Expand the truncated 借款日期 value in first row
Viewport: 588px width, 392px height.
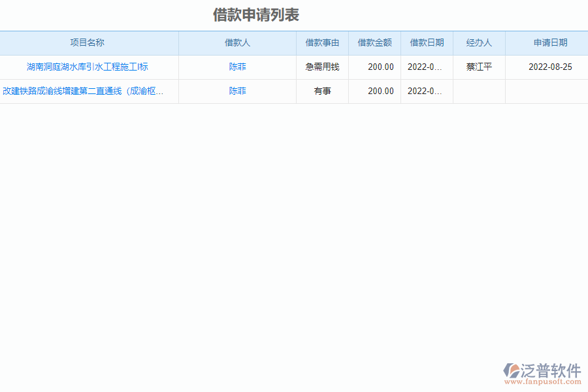point(426,66)
